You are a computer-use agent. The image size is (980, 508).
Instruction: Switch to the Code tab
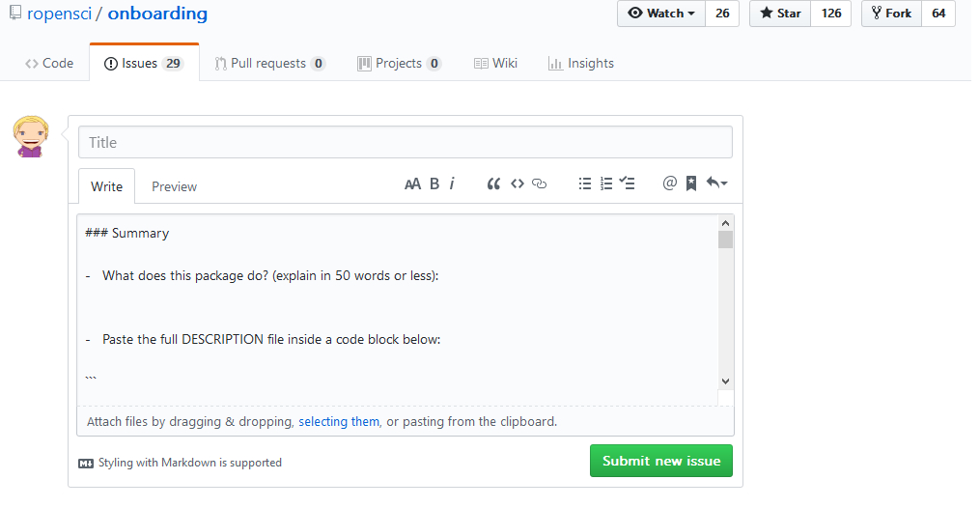pos(49,63)
